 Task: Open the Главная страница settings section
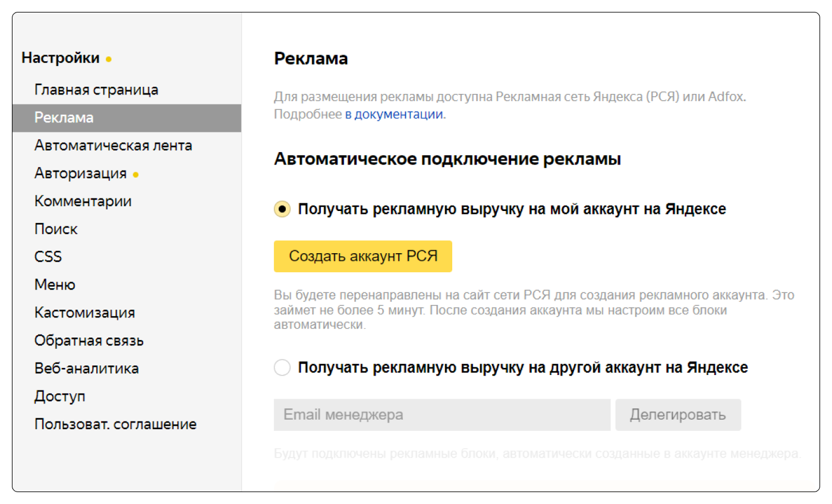96,90
